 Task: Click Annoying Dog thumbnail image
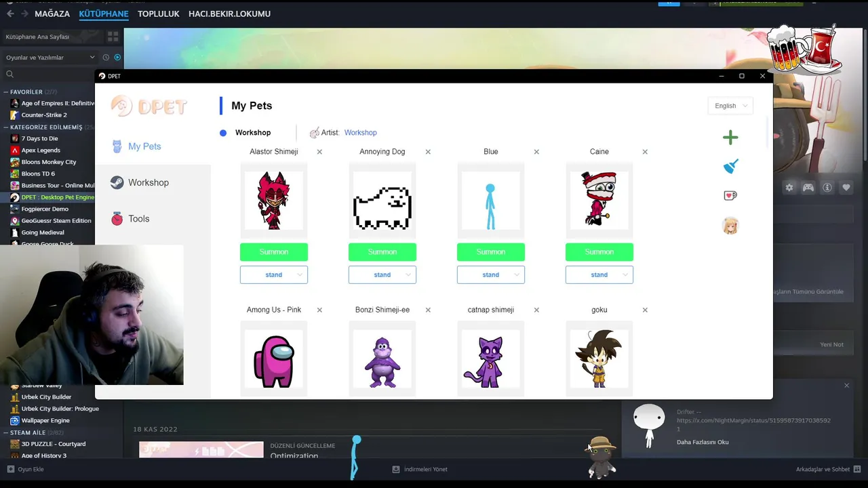click(x=382, y=201)
